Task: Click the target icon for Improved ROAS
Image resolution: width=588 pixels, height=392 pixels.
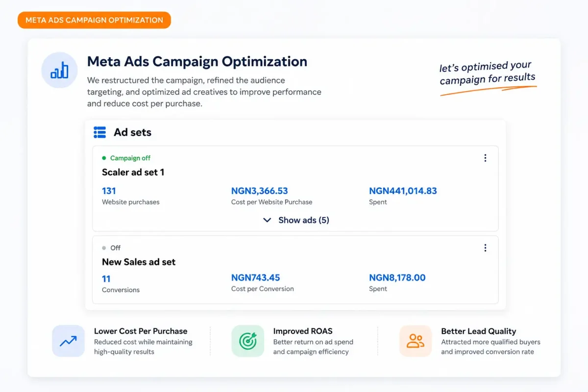Action: [247, 341]
